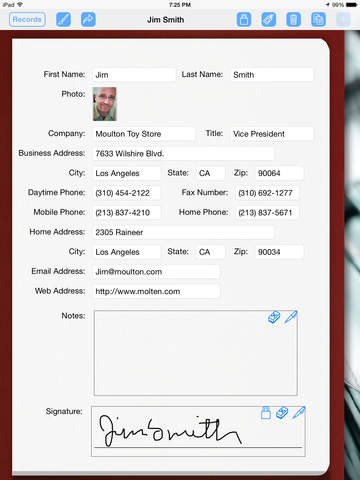The width and height of the screenshot is (360, 480).
Task: Edit the Zip field showing 90064
Action: [280, 173]
